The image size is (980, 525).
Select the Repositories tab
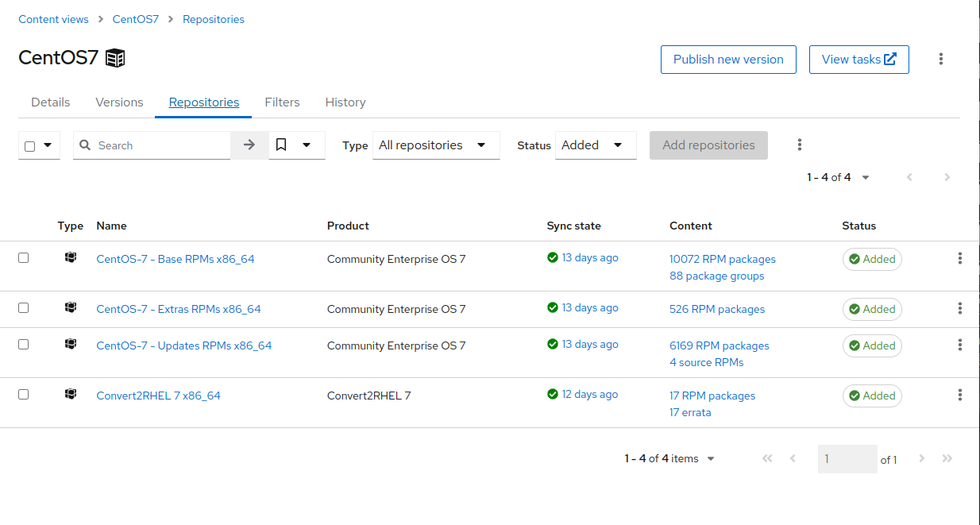pos(204,102)
